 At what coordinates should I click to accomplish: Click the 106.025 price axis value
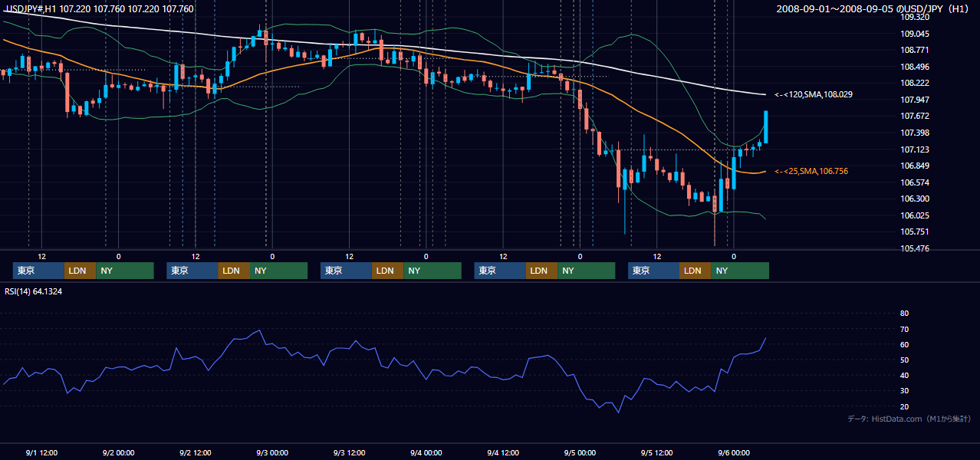pyautogui.click(x=915, y=215)
